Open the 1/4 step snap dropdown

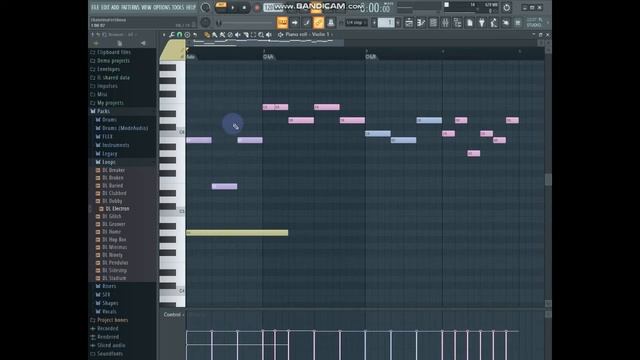point(356,22)
